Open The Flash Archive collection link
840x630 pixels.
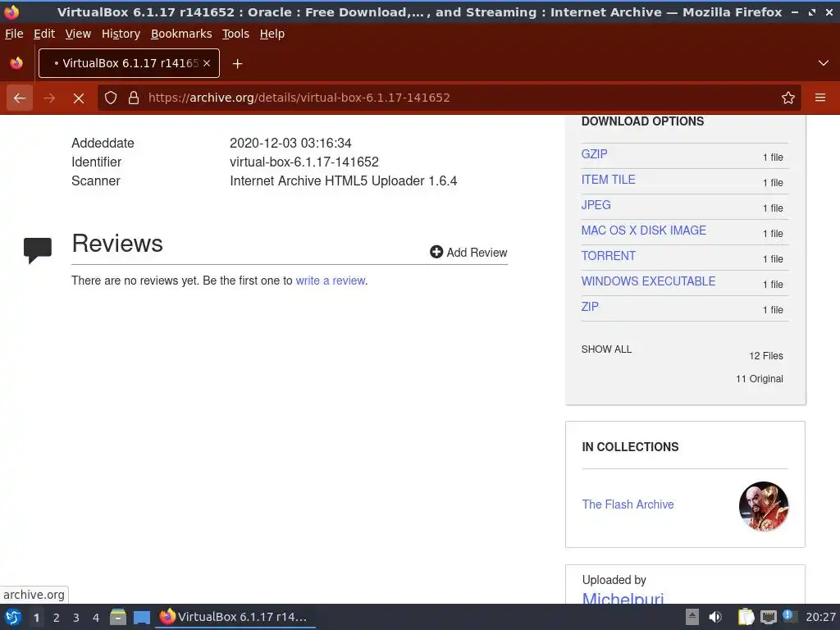[x=628, y=504]
